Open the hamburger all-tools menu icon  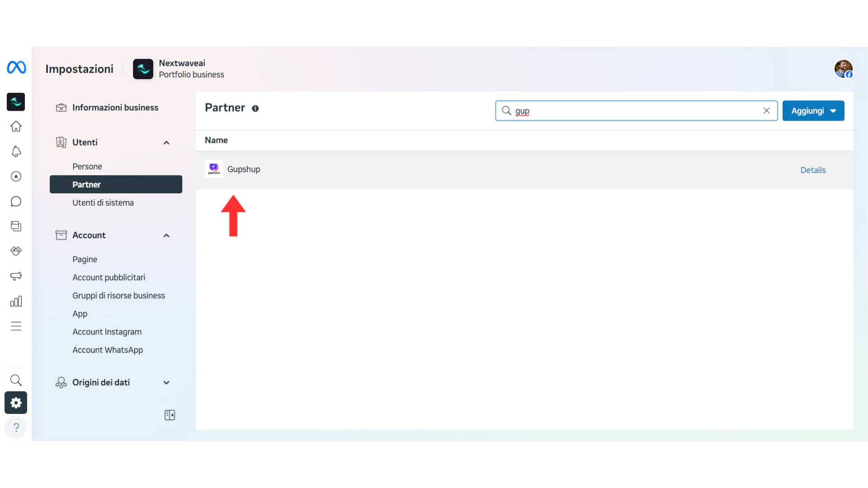[16, 326]
